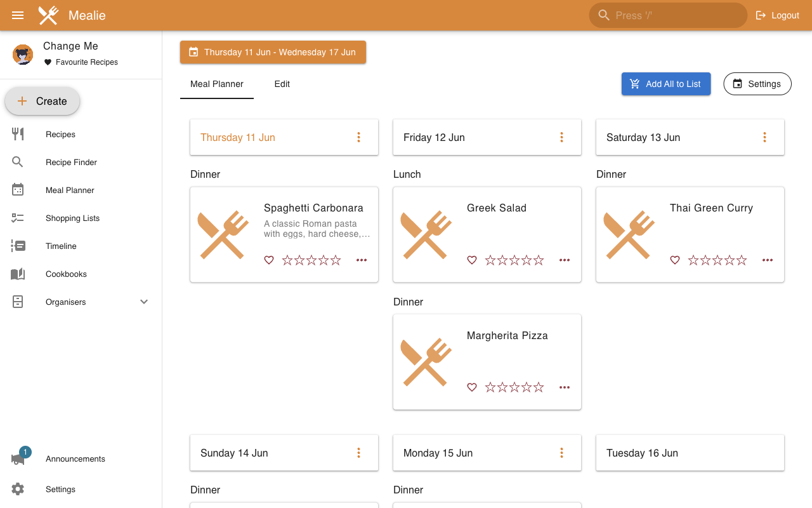The height and width of the screenshot is (508, 812).
Task: Click Margherita Pizza fork-knife thumbnail
Action: [x=426, y=363]
